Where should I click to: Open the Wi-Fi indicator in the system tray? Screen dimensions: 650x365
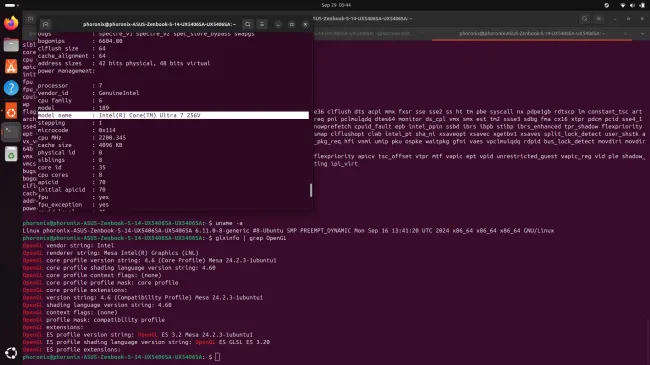623,5
